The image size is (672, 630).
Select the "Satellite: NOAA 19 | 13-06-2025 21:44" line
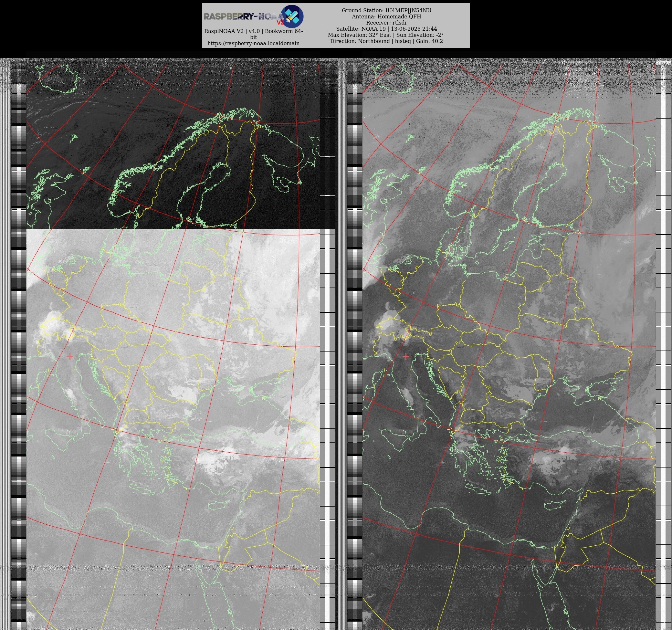pos(386,29)
